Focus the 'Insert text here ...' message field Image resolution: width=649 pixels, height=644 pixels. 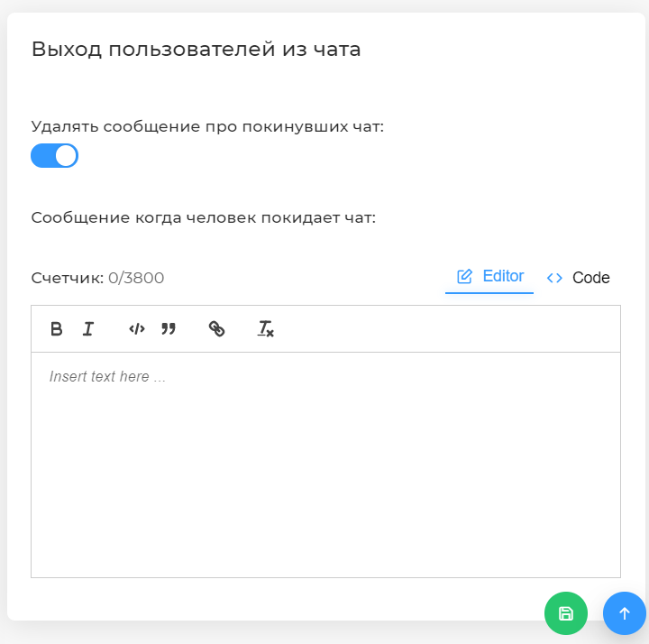tap(325, 465)
